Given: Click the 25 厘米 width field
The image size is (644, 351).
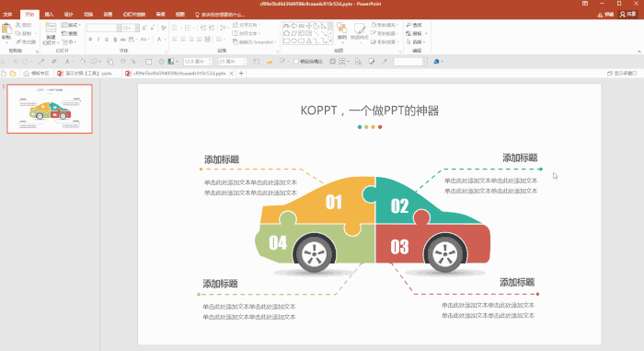Looking at the screenshot, I should tap(232, 62).
